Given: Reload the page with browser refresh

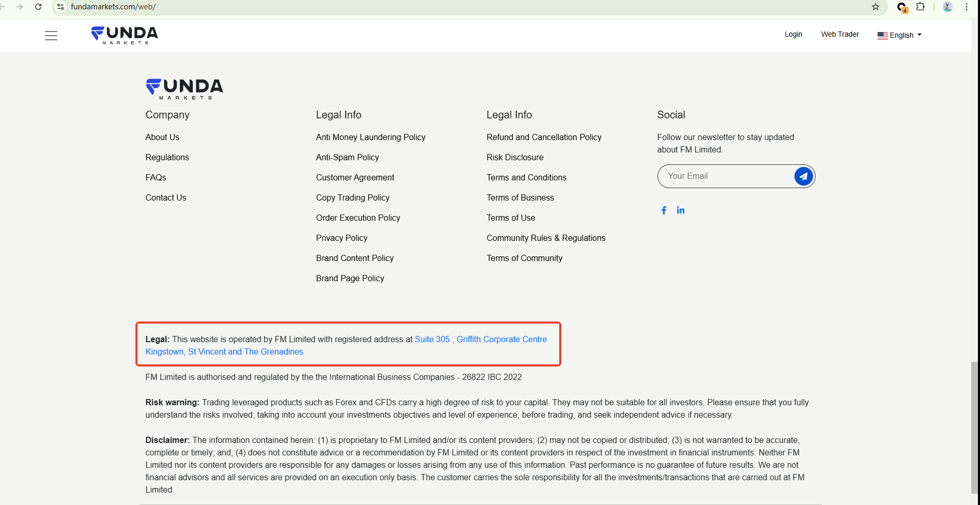Looking at the screenshot, I should pyautogui.click(x=38, y=7).
